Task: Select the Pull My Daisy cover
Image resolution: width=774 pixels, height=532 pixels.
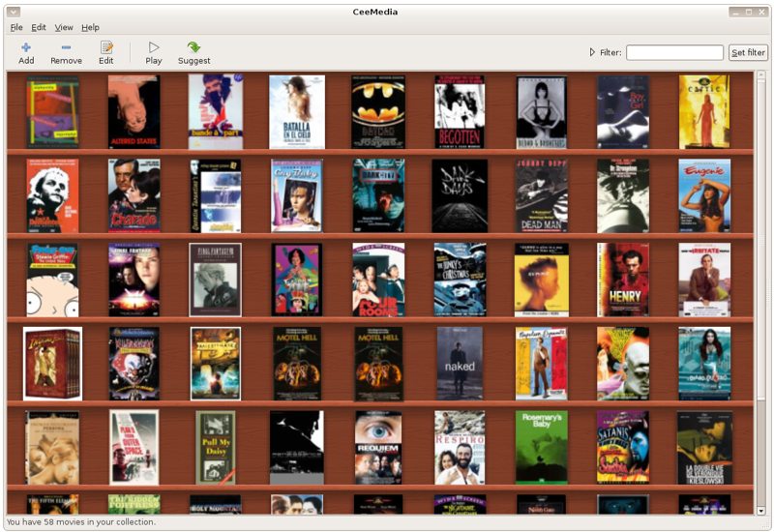Action: 215,447
